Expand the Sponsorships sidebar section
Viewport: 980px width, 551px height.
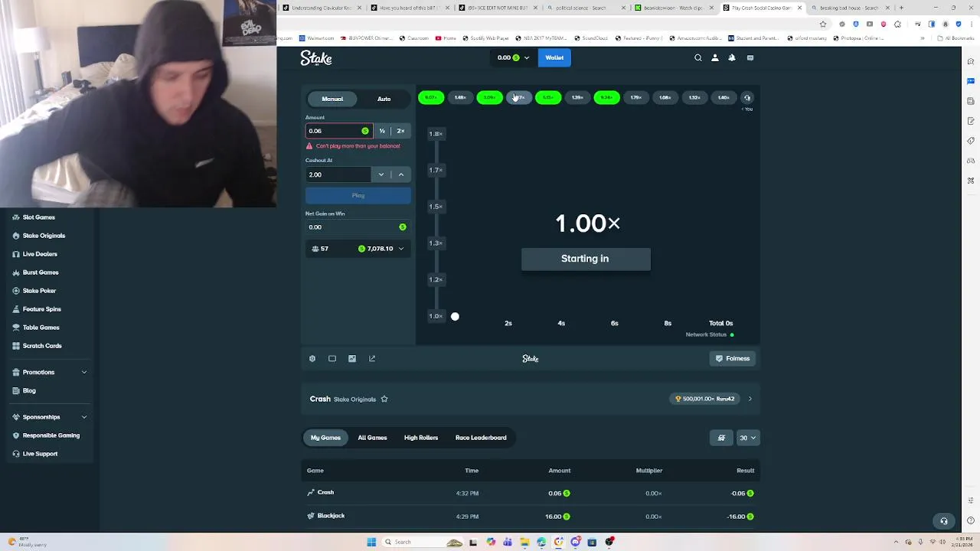(84, 417)
